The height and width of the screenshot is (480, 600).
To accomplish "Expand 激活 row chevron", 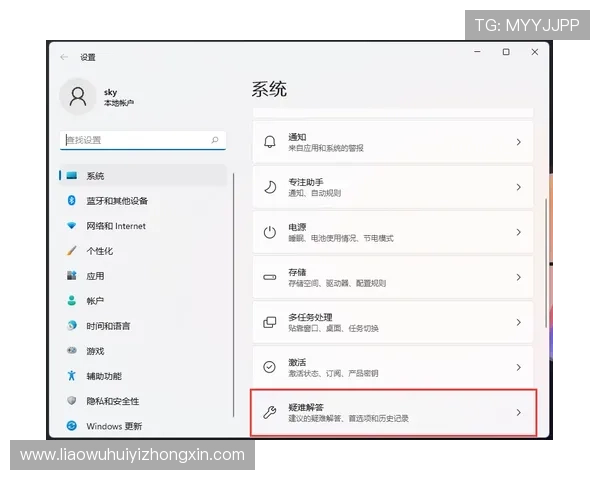I will [x=518, y=367].
